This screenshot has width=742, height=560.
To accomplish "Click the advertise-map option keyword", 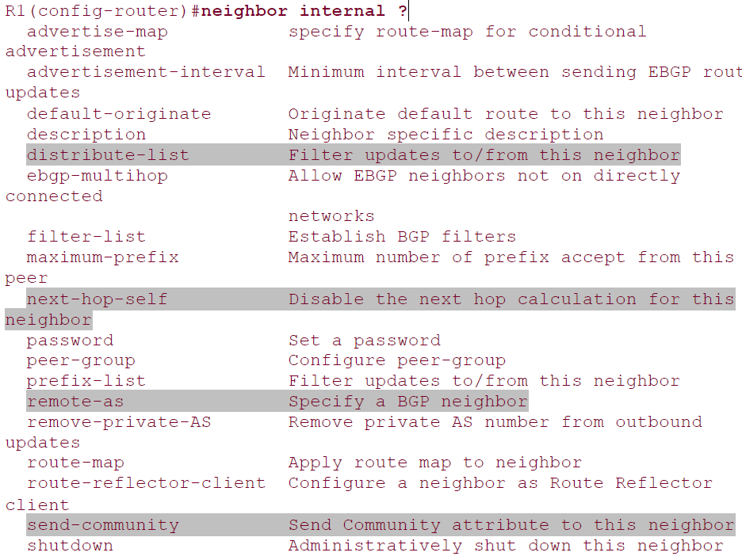I will (x=97, y=32).
